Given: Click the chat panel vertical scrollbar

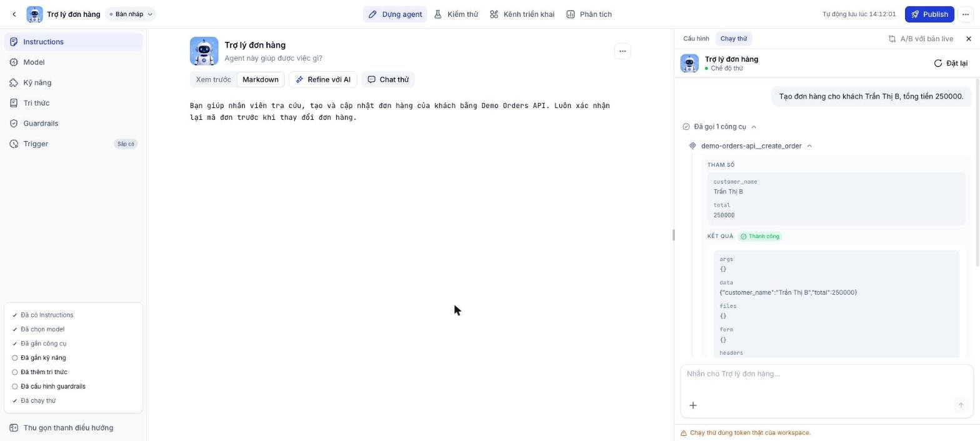Looking at the screenshot, I should (x=977, y=172).
